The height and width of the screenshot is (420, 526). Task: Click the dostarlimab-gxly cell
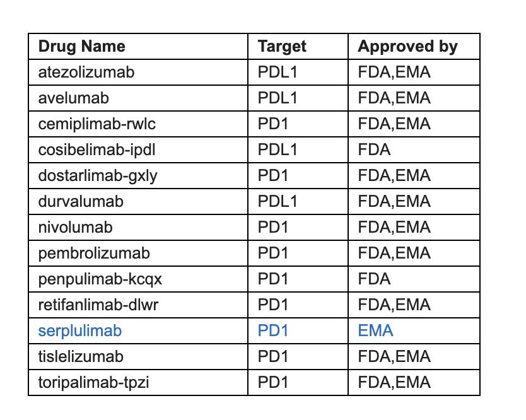click(x=98, y=175)
